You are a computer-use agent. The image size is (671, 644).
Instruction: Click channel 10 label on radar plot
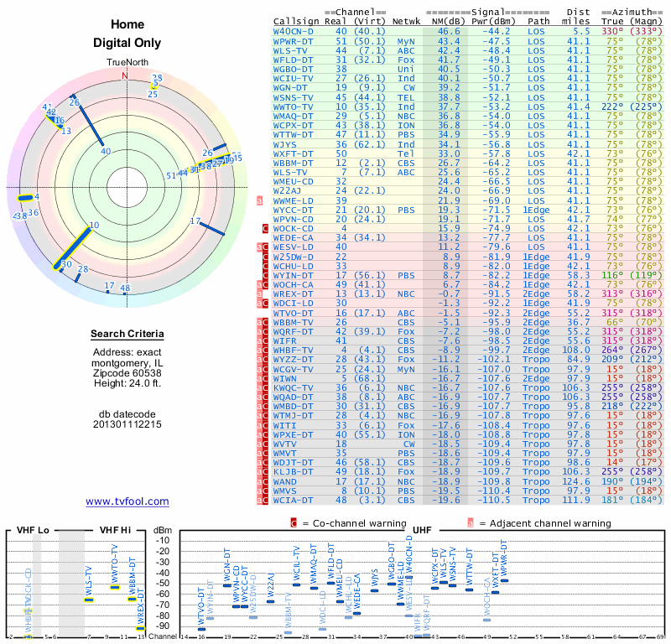tap(94, 225)
